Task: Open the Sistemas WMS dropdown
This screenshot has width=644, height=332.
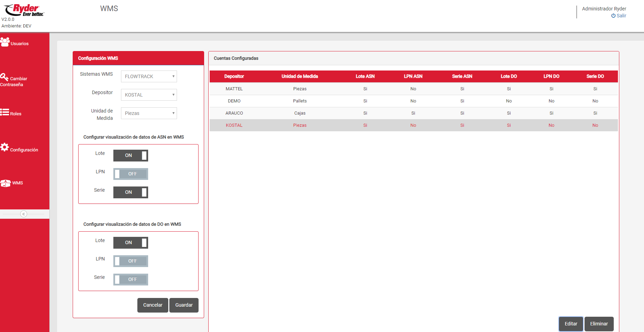Action: click(149, 76)
